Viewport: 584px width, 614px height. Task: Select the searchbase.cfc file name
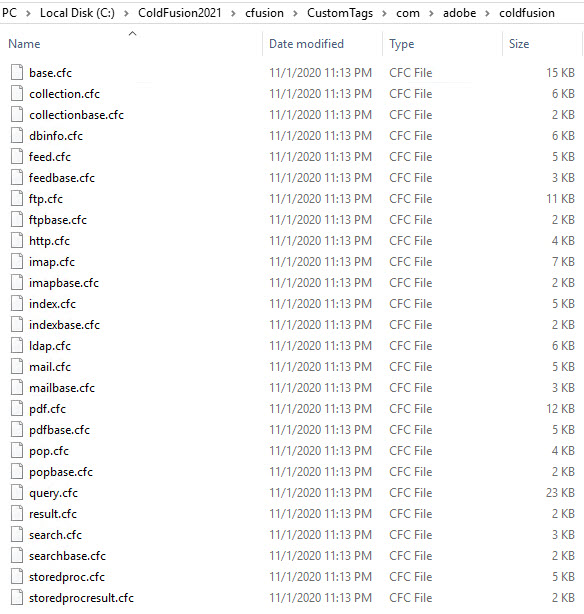[x=67, y=556]
